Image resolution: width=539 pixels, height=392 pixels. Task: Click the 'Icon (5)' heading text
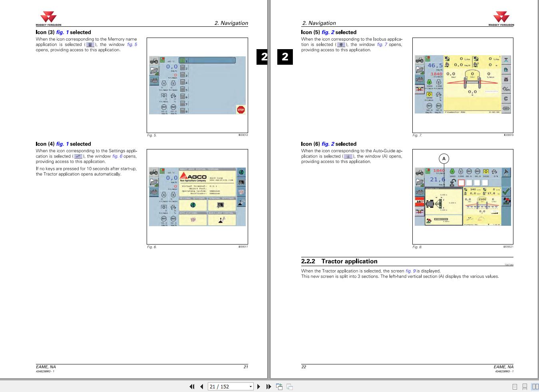pyautogui.click(x=310, y=32)
